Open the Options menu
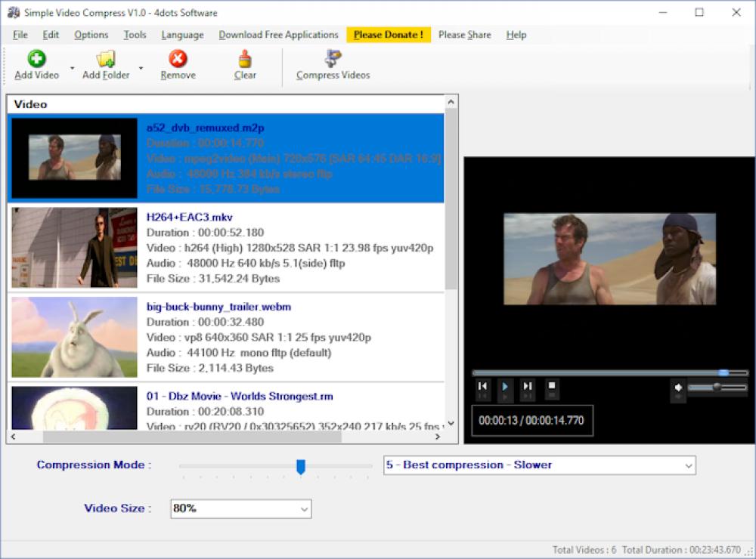Screen dimensions: 756x559 point(91,35)
